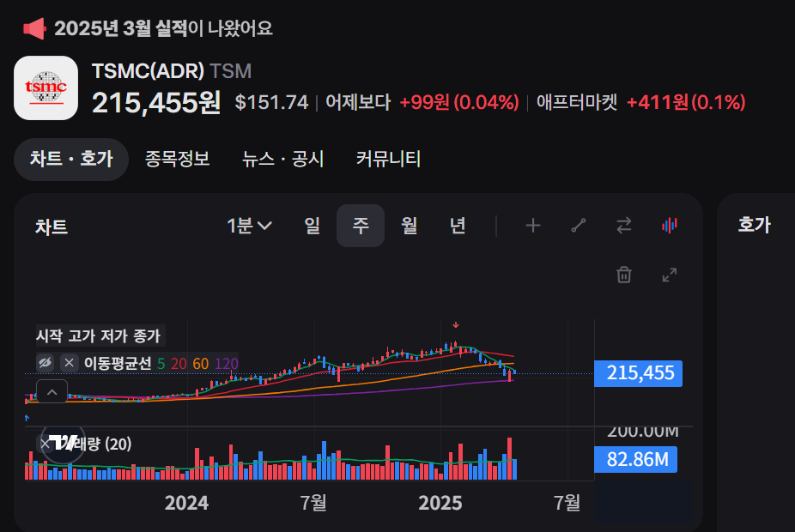Remove the 이동평균선 indicator with X
This screenshot has width=795, height=532.
pos(69,363)
